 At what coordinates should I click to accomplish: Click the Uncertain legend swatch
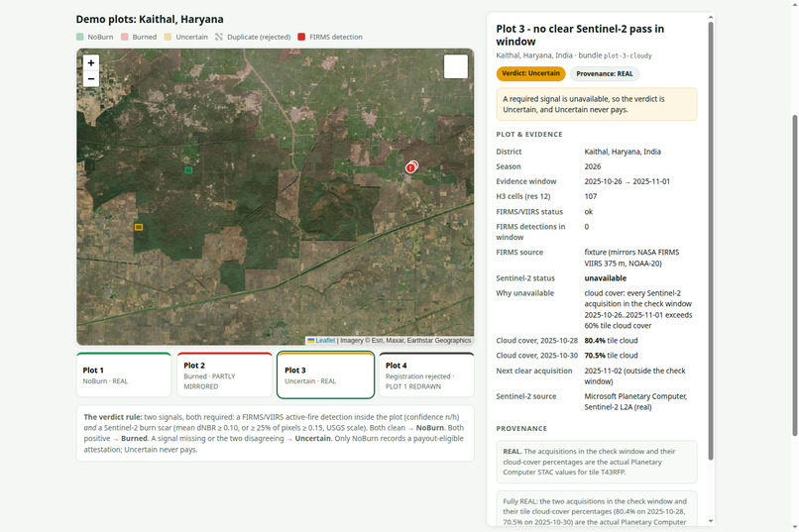(168, 37)
